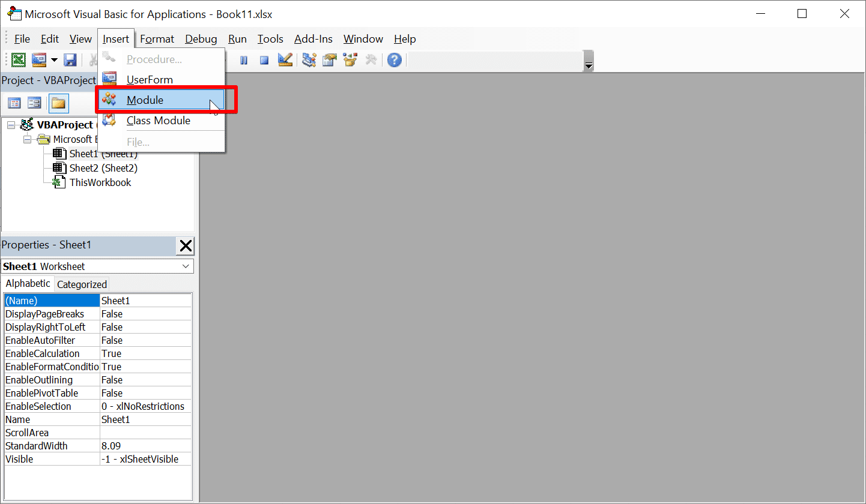
Task: Click the Name property value Sheet1
Action: [146, 419]
